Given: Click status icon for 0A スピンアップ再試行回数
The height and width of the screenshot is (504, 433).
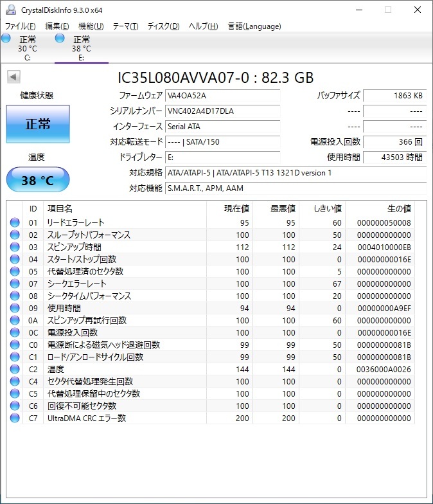Looking at the screenshot, I should click(x=15, y=320).
